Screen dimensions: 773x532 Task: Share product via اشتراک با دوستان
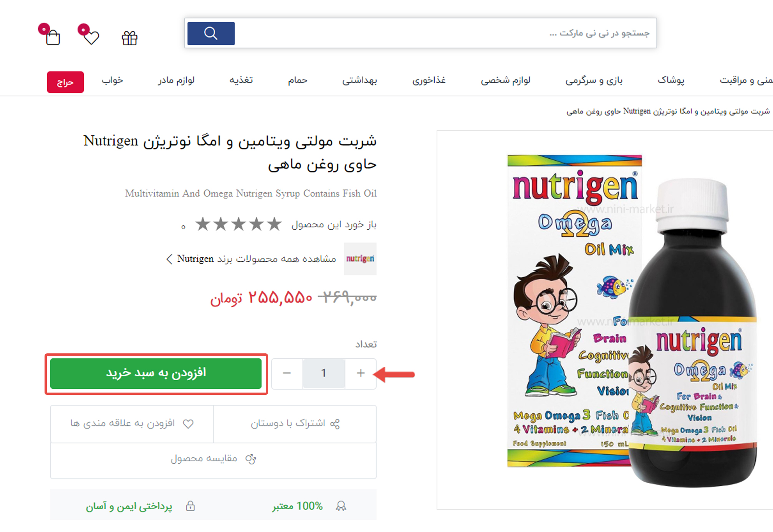[x=295, y=424]
